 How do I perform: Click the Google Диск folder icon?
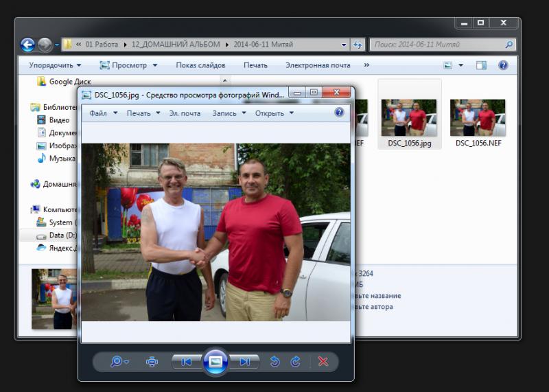(x=41, y=81)
